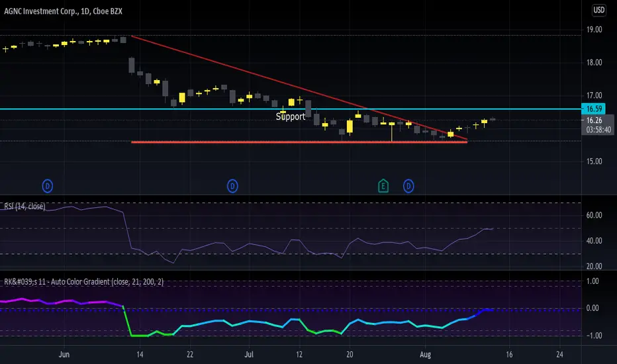Screen dimensions: 617x364
Task: Click the 03:58:40 countdown timer label
Action: 598,130
